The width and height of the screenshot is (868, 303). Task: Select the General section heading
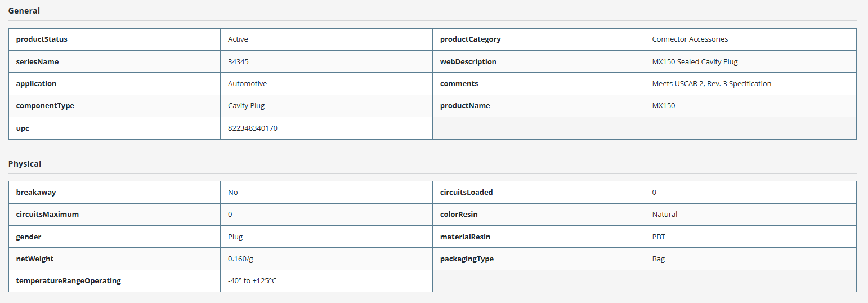tap(24, 11)
